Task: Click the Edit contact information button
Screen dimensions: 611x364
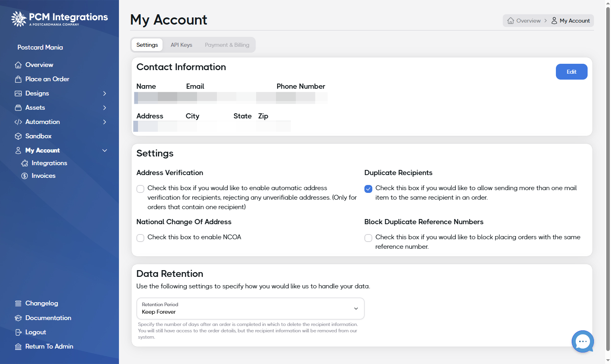Action: click(571, 72)
